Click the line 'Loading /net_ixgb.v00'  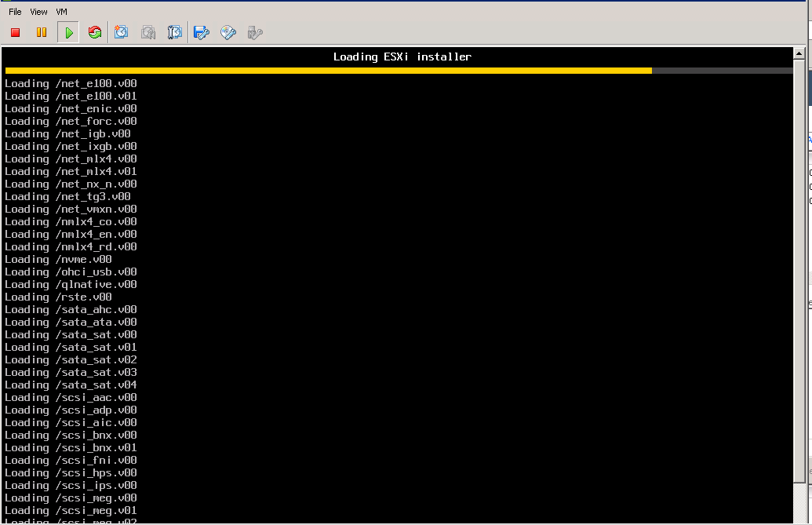tap(71, 146)
